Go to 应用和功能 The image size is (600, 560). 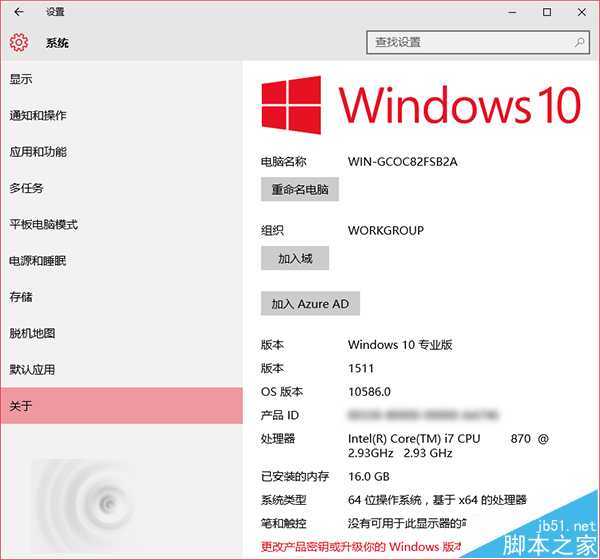point(121,152)
